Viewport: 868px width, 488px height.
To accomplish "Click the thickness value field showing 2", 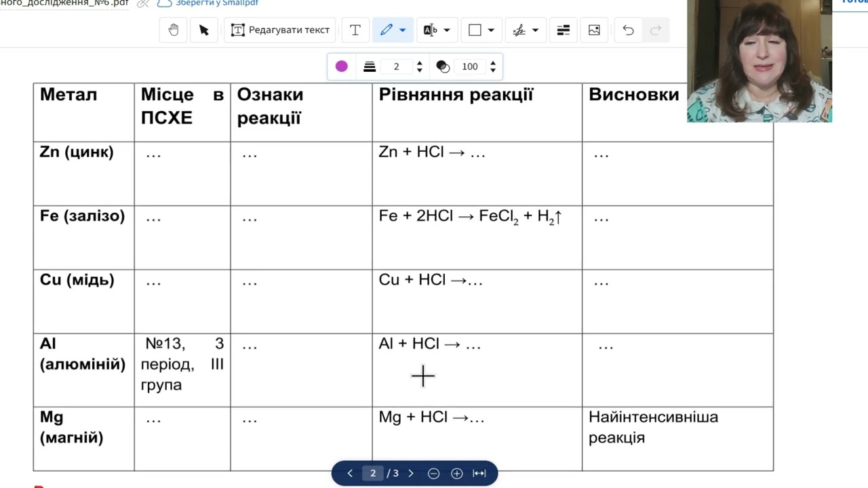I will click(397, 66).
